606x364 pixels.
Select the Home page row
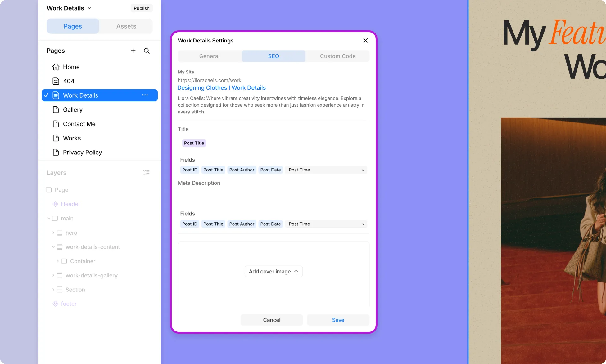tap(100, 67)
